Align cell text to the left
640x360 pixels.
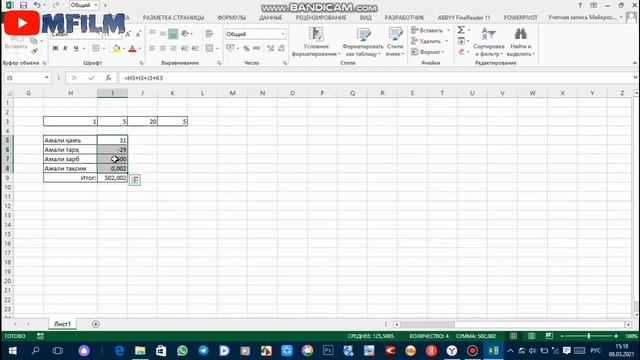(152, 49)
